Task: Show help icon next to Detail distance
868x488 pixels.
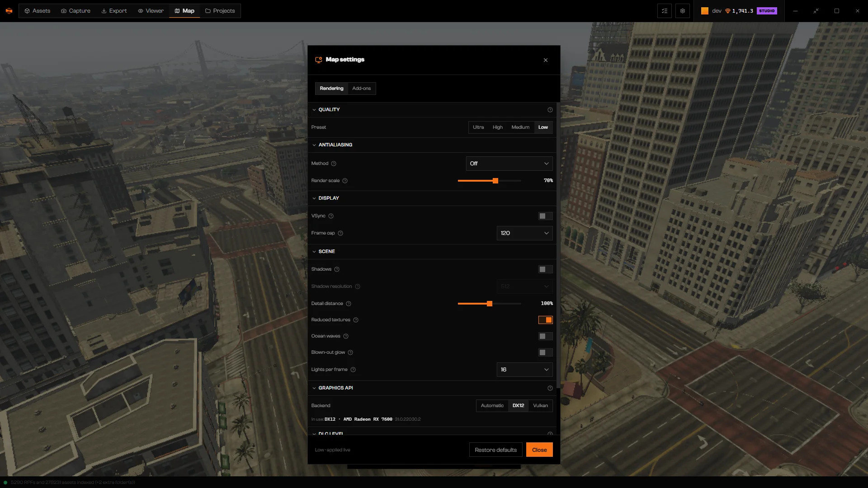Action: (349, 304)
